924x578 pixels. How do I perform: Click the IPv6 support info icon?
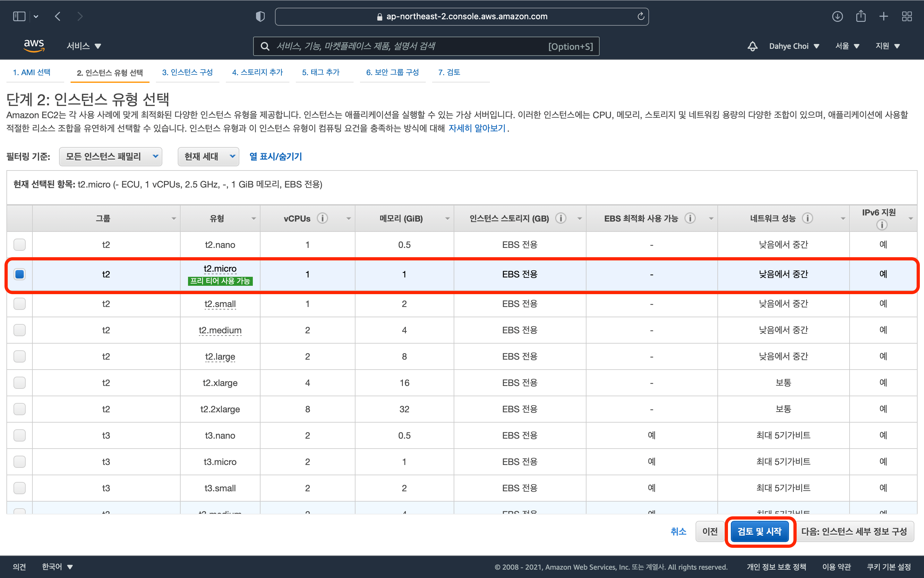[882, 225]
